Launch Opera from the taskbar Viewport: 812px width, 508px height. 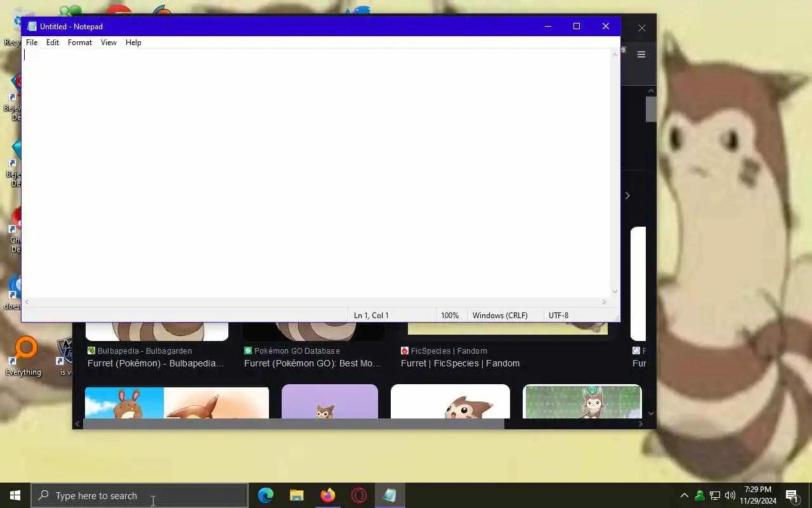(359, 495)
